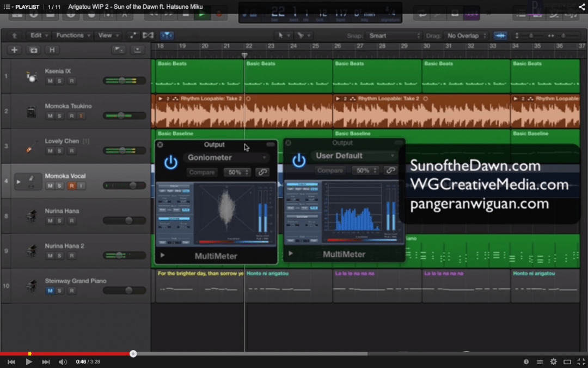Toggle Goniometer MultiMeter power button
588x368 pixels.
click(170, 162)
